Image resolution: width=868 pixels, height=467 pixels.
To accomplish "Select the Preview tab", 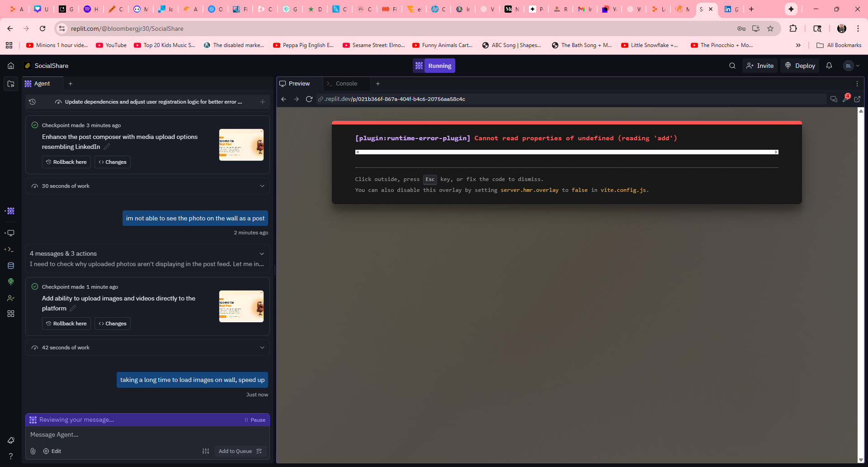I will [x=299, y=84].
